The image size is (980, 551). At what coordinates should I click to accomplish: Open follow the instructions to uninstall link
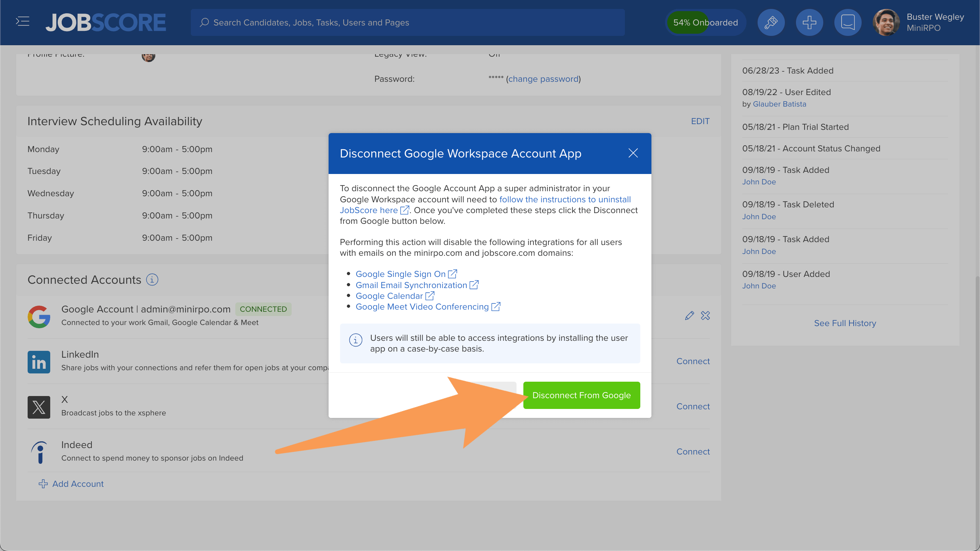tap(565, 199)
